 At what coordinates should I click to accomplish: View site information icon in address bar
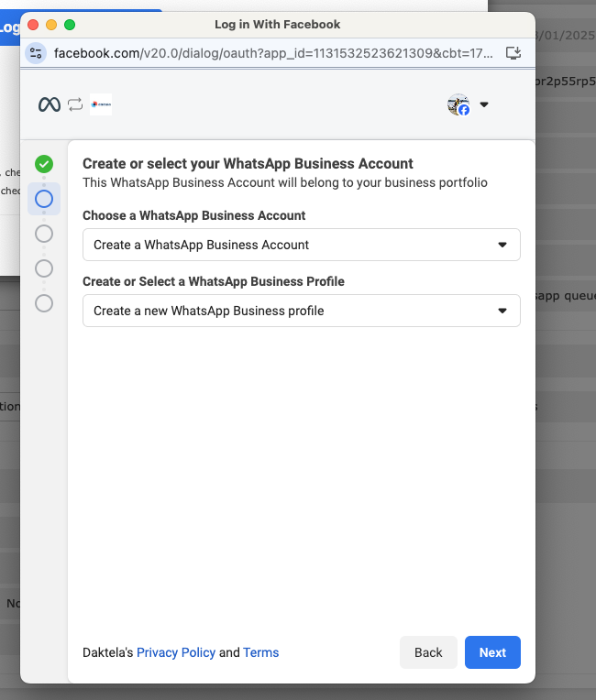(x=36, y=52)
